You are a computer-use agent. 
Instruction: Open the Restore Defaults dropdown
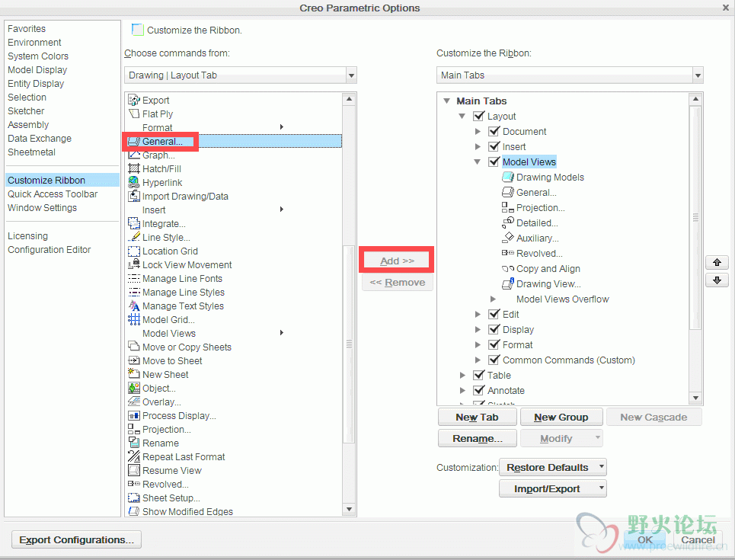tap(553, 467)
